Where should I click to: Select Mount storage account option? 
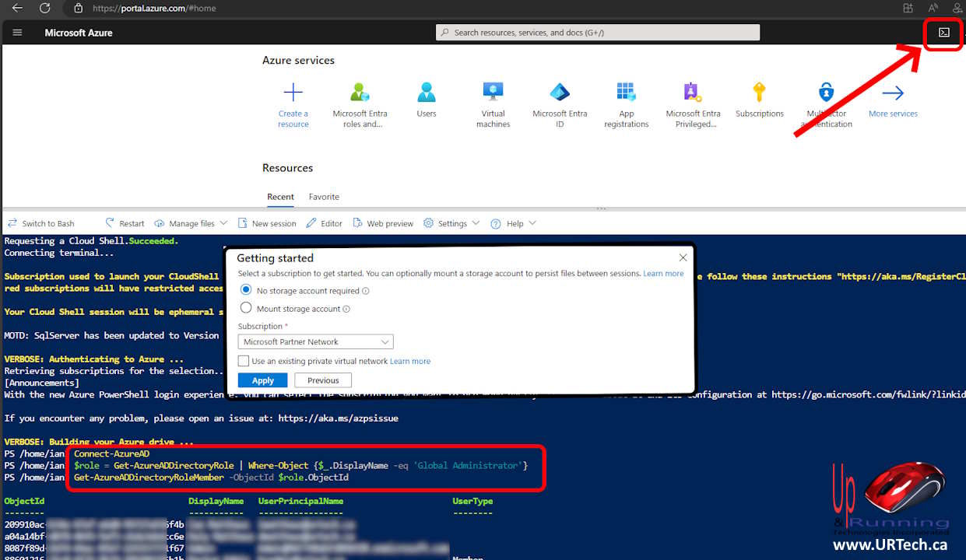[247, 308]
